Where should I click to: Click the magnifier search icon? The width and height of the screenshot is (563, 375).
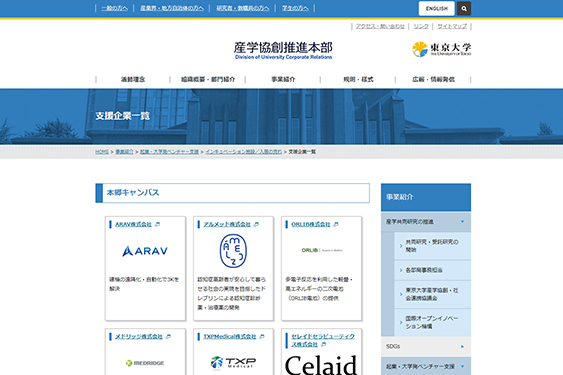pos(464,8)
